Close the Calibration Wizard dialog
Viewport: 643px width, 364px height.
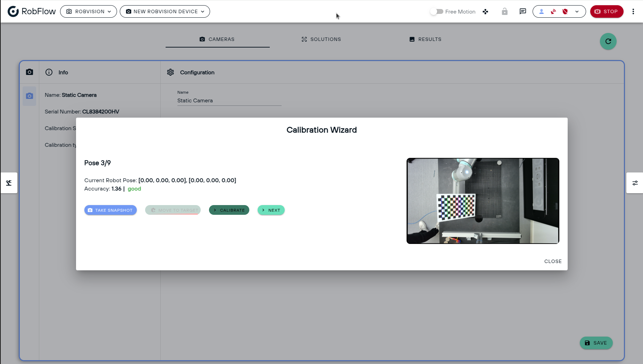[553, 261]
